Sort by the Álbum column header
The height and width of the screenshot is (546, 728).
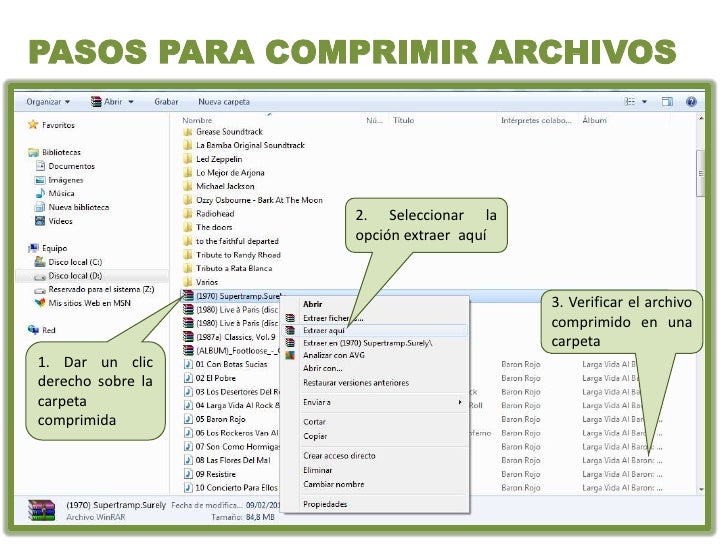pos(594,120)
